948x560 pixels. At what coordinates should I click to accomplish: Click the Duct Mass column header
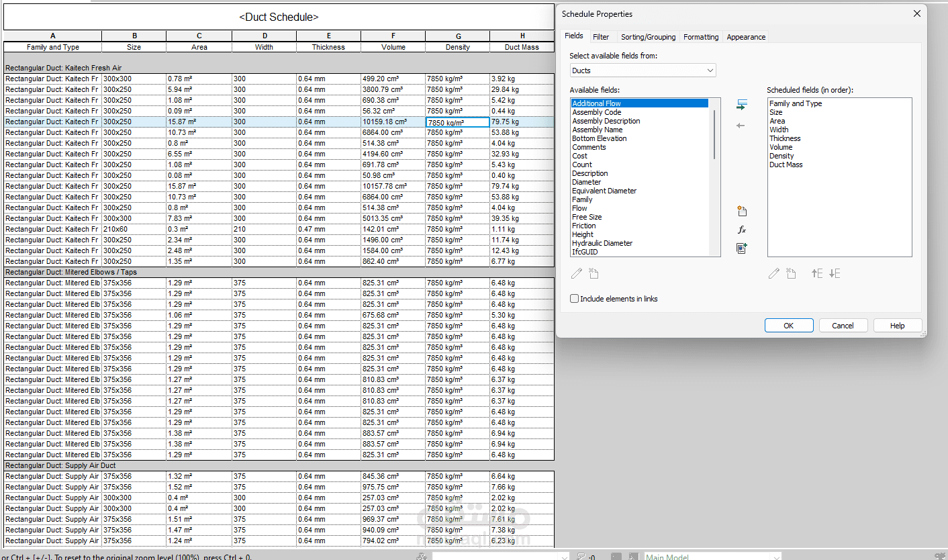click(522, 47)
